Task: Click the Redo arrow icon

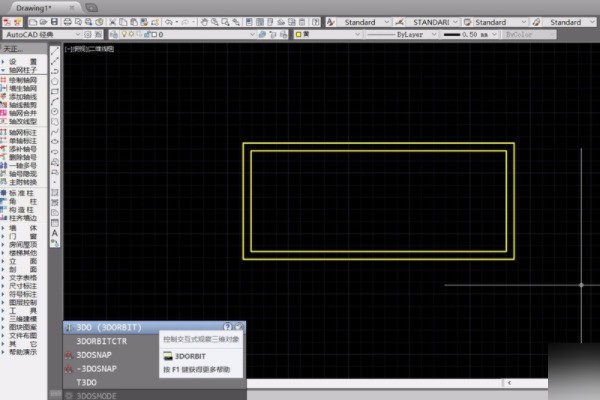Action: pos(185,22)
